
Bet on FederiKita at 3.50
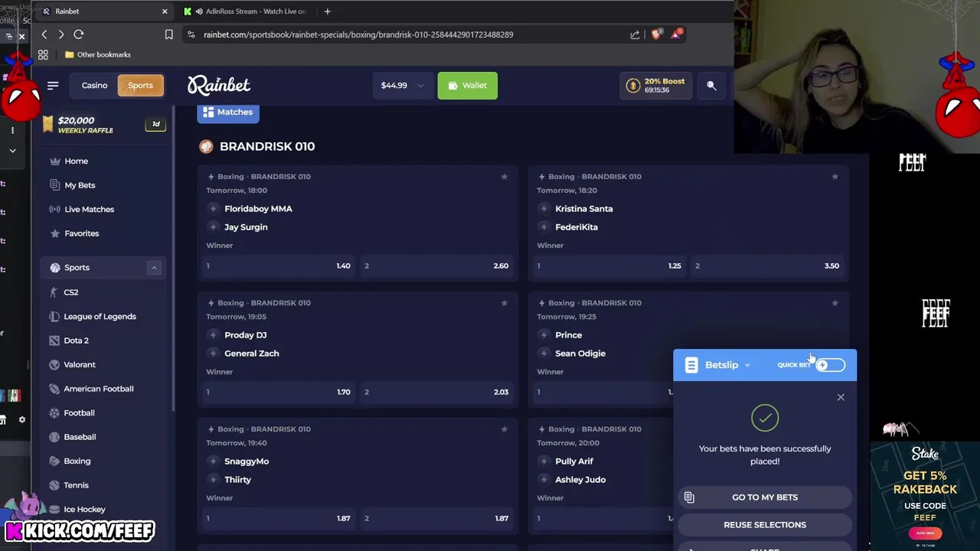768,266
